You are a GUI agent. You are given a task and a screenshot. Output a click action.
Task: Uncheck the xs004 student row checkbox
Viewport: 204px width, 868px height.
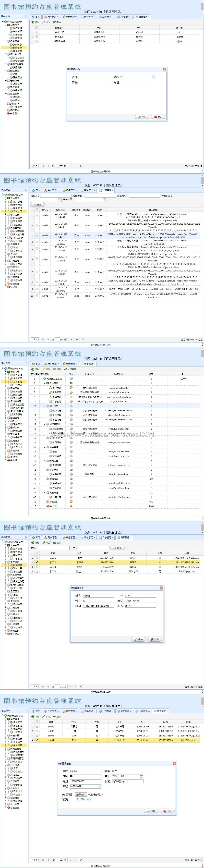pos(37,740)
